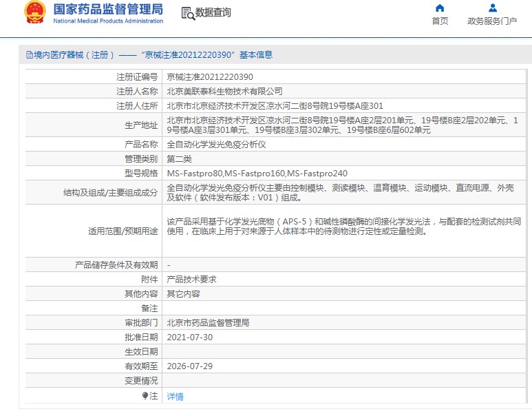Viewport: 532px width, 416px height.
Task: Click the 国家药品监督管理局 site title
Action: click(108, 10)
